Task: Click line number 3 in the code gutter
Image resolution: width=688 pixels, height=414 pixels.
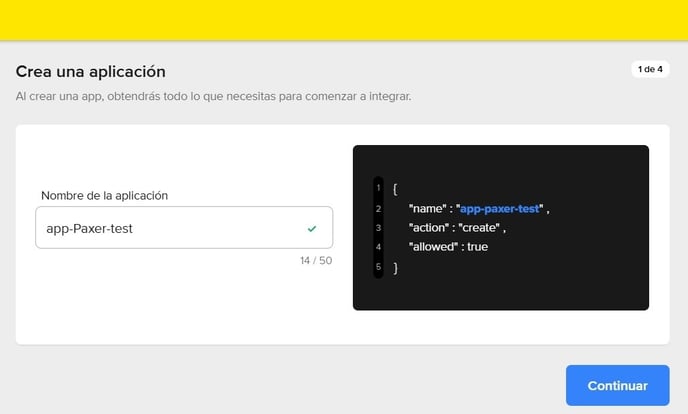Action: tap(379, 228)
